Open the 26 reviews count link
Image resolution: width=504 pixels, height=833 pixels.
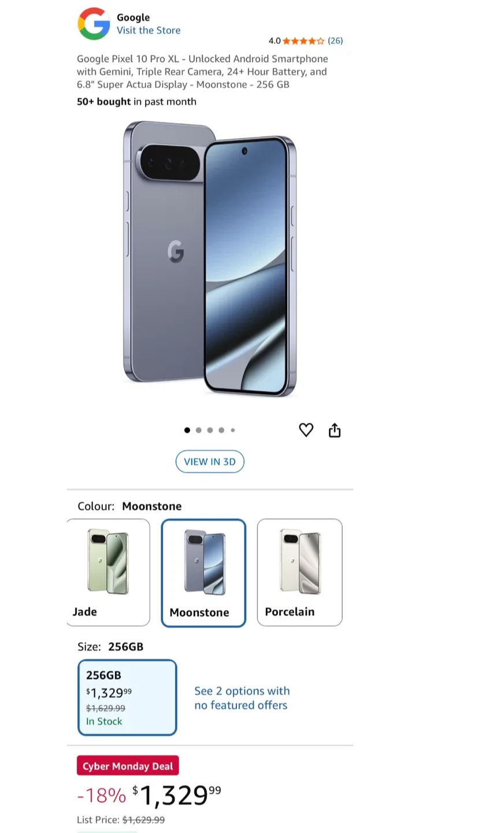pyautogui.click(x=335, y=41)
